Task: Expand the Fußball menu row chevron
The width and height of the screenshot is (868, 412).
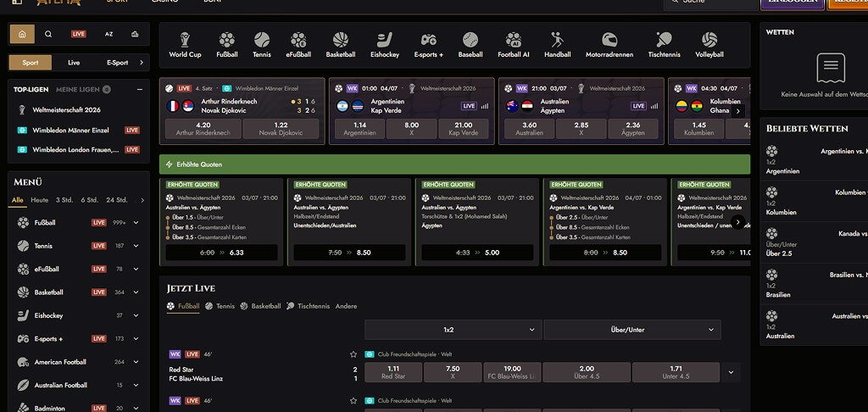Action: point(136,223)
